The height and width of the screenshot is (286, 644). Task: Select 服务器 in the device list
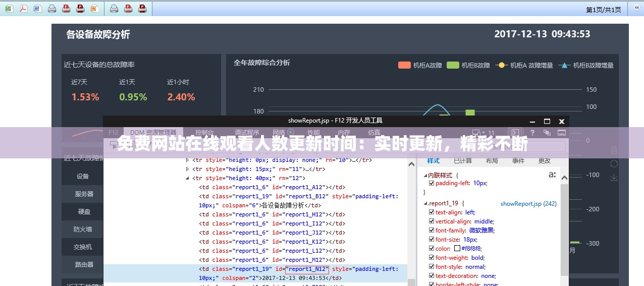pos(84,194)
